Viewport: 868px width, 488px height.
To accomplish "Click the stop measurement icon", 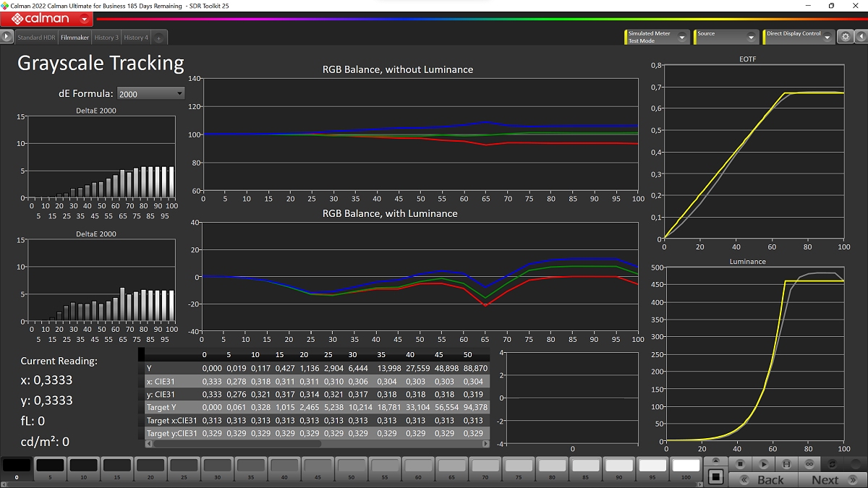I will tap(740, 463).
